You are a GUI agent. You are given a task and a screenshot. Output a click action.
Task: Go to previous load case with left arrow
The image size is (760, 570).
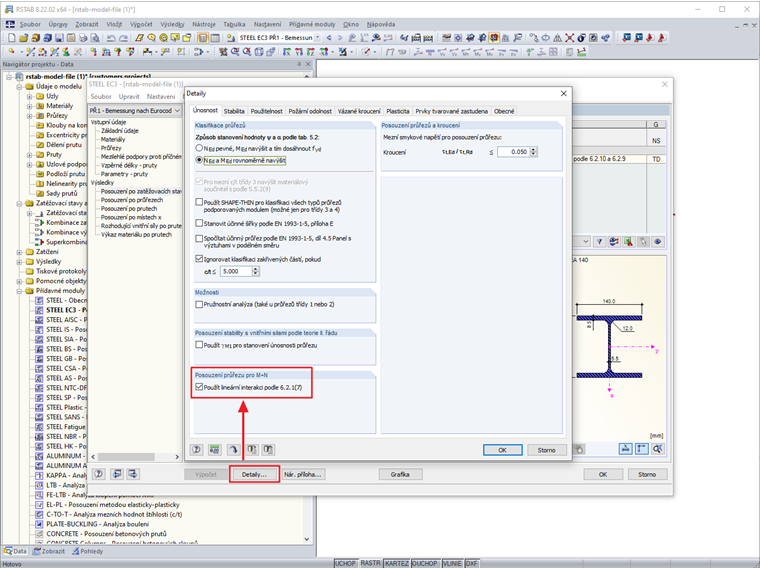point(329,38)
